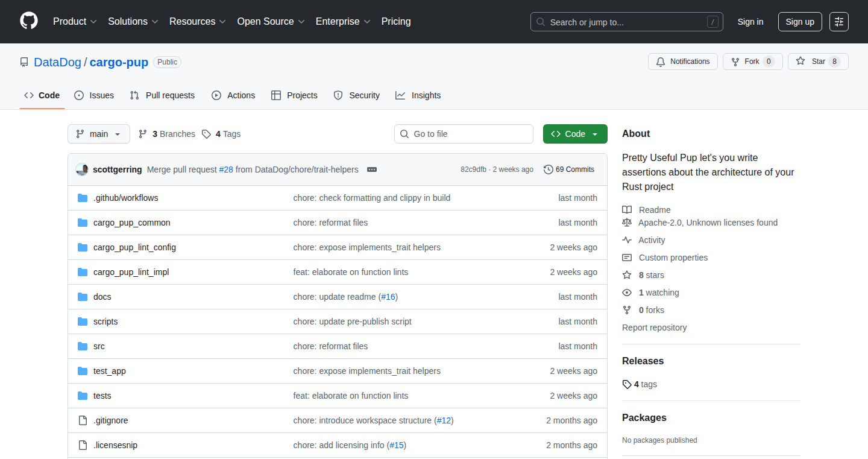This screenshot has height=459, width=868.
Task: Click the Report repository link
Action: [x=654, y=328]
